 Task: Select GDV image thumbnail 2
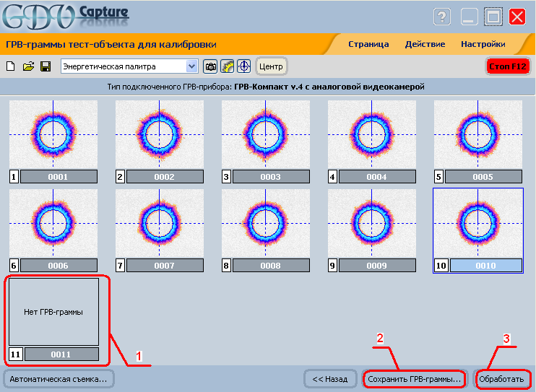click(x=160, y=134)
